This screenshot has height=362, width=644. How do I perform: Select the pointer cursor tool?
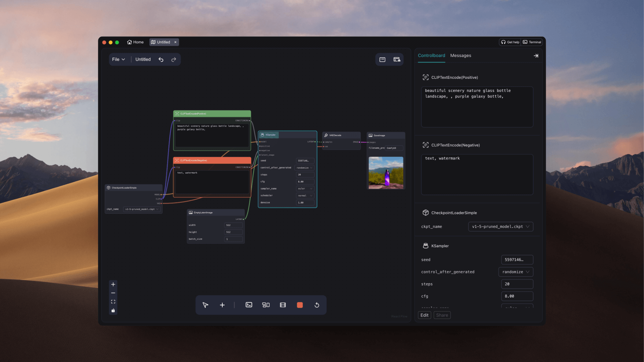tap(205, 305)
